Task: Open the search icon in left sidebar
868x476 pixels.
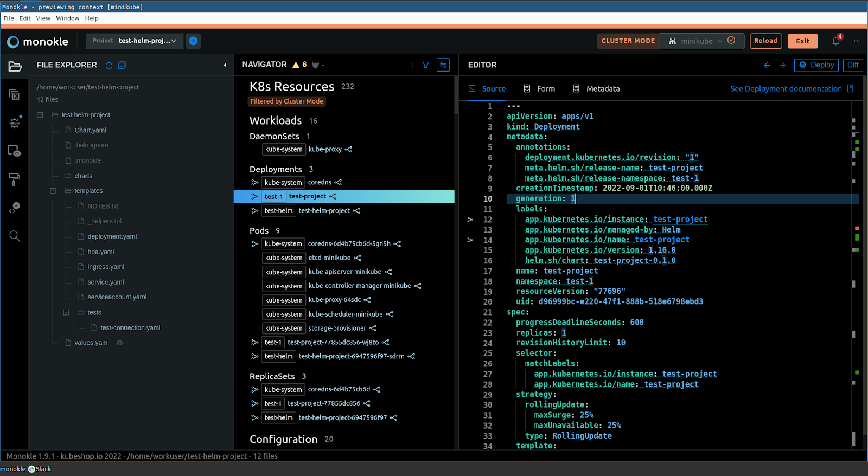Action: [15, 236]
